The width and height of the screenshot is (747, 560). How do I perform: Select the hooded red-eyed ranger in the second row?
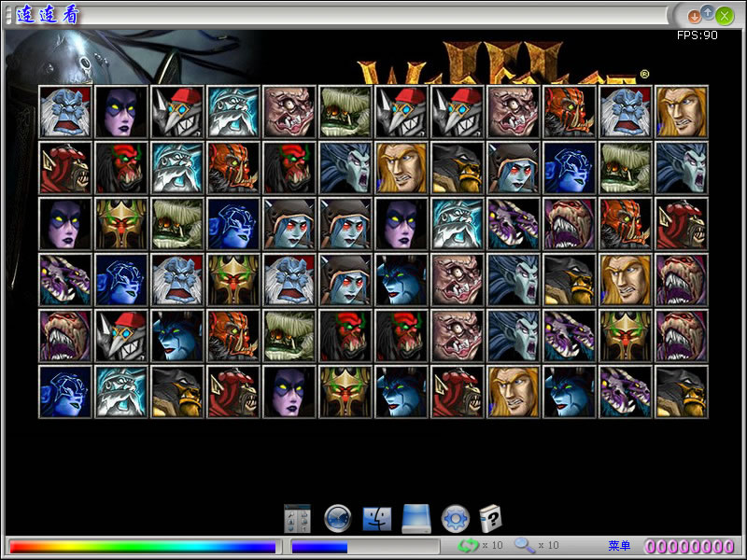(x=513, y=168)
